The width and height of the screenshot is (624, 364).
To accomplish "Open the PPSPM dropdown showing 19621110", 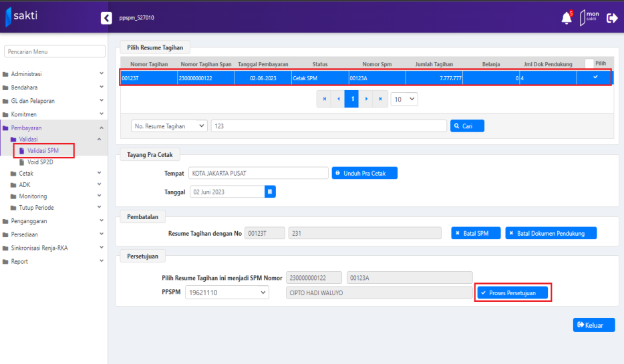I will pyautogui.click(x=226, y=293).
